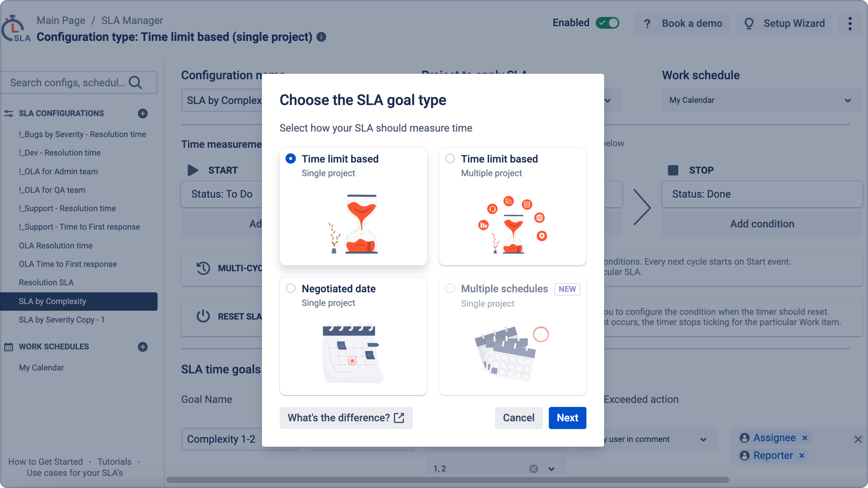The image size is (868, 488).
Task: Expand the user in comment dropdown
Action: (703, 440)
